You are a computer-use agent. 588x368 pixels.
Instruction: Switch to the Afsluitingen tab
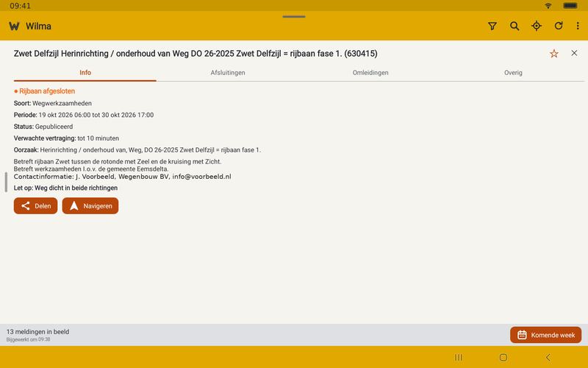pyautogui.click(x=228, y=73)
